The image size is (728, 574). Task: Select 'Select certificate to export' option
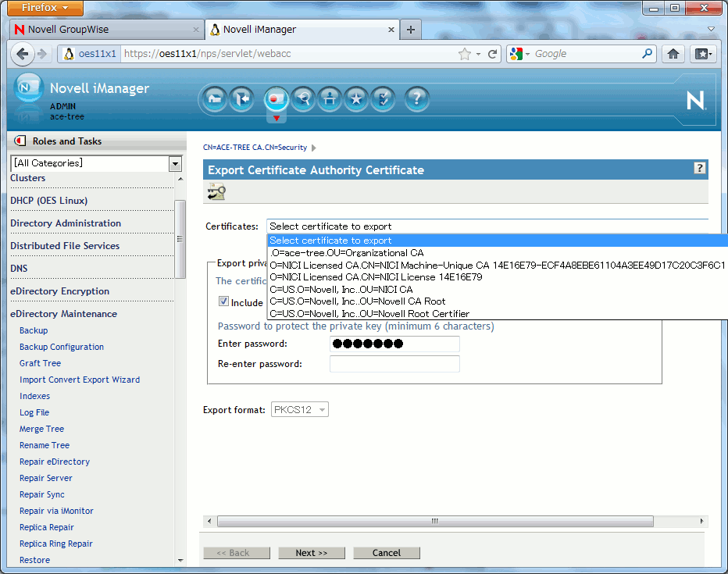498,241
